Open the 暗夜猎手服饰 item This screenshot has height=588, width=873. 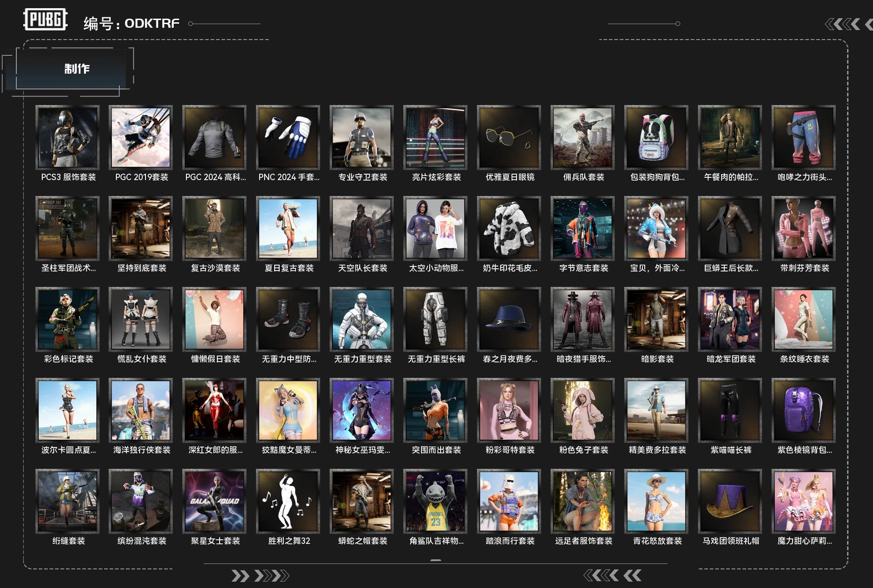click(x=583, y=319)
